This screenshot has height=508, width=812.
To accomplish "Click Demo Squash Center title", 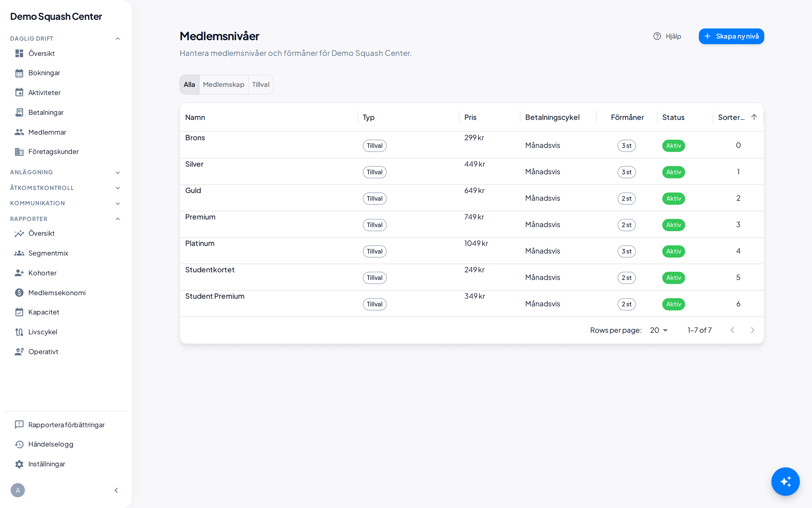I will (x=56, y=16).
